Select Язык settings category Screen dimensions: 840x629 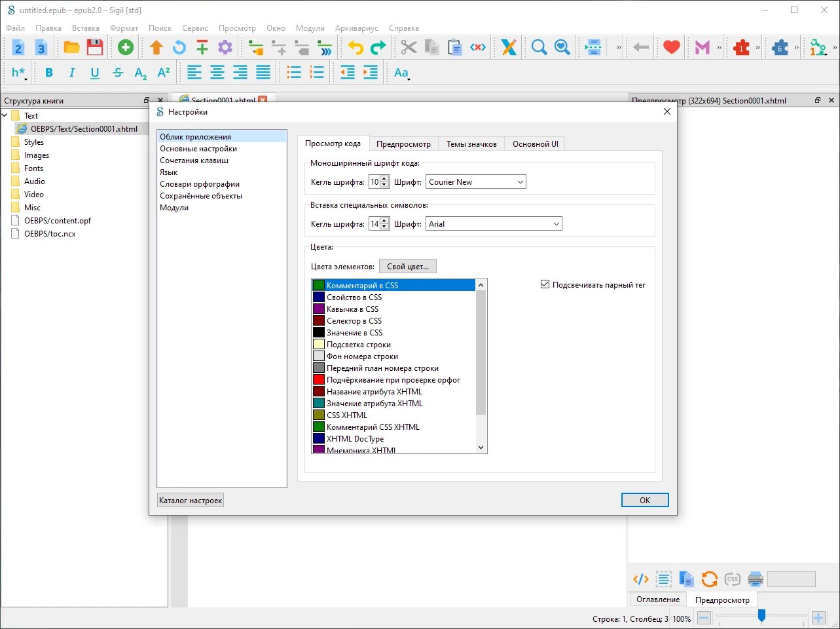(x=222, y=172)
